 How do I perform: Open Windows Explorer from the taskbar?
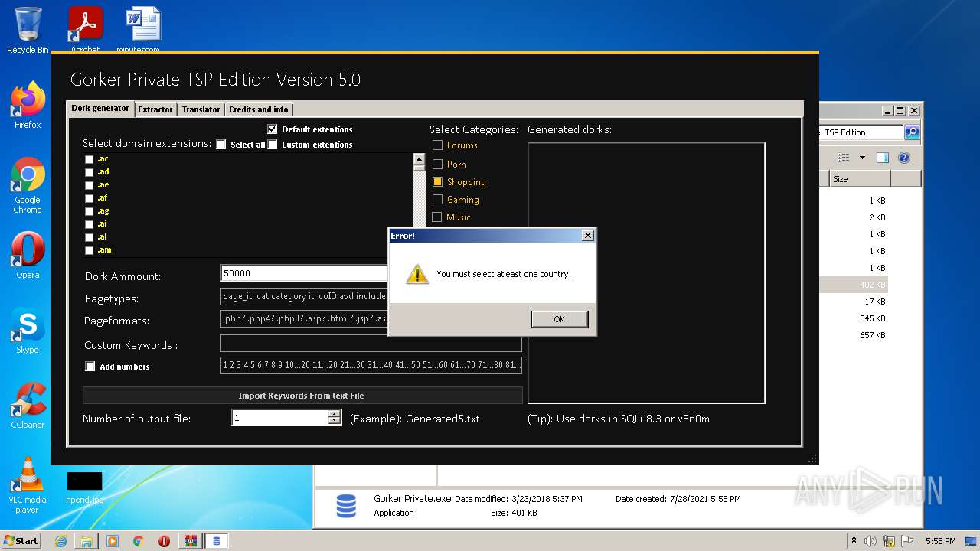(x=87, y=541)
